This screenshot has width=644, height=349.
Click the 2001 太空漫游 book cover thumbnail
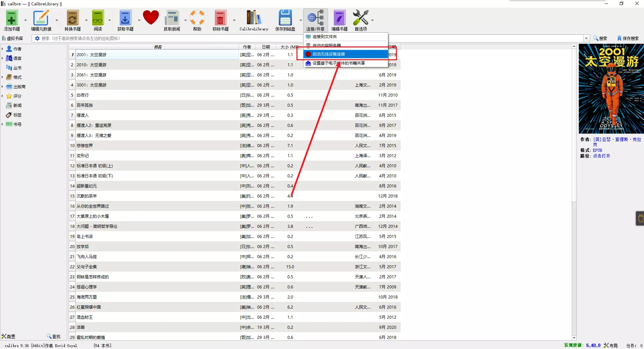tap(611, 89)
